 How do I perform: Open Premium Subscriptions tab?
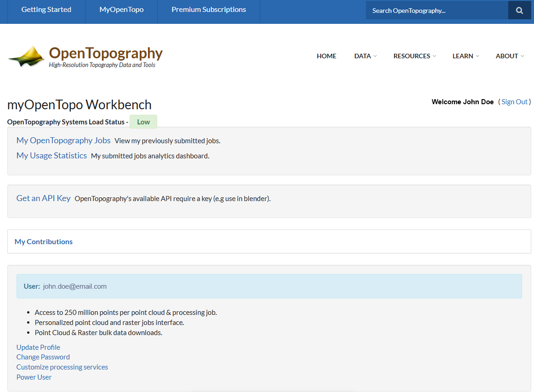coord(209,10)
